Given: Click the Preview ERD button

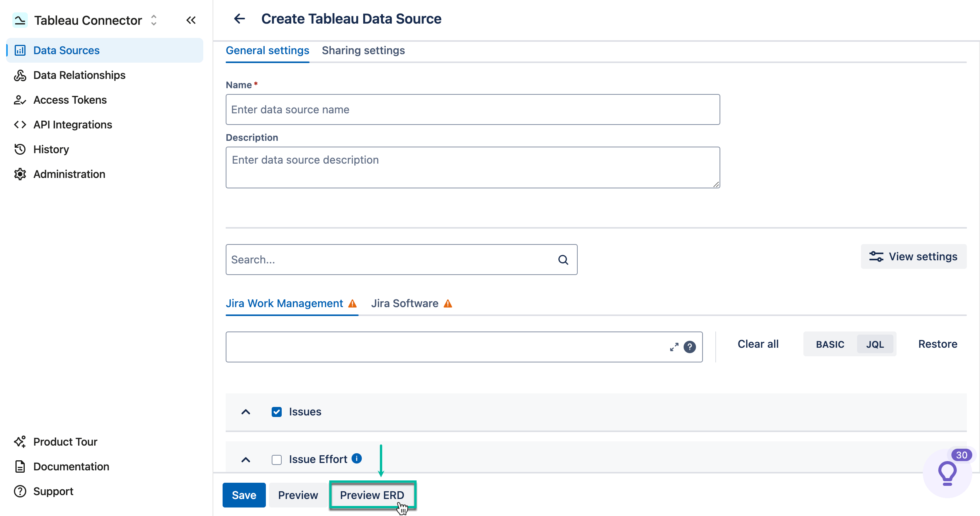Looking at the screenshot, I should [372, 495].
